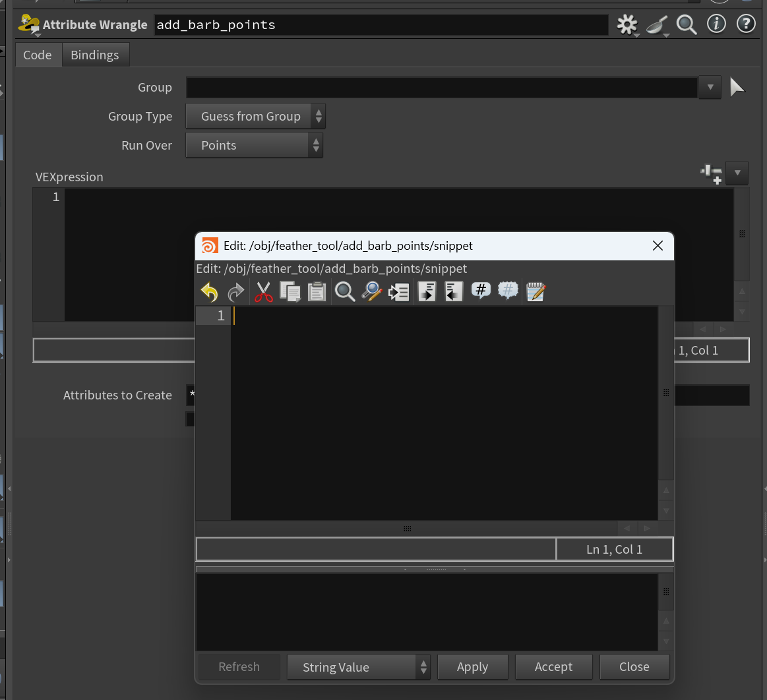
Task: Switch to the Bindings tab
Action: (x=95, y=55)
